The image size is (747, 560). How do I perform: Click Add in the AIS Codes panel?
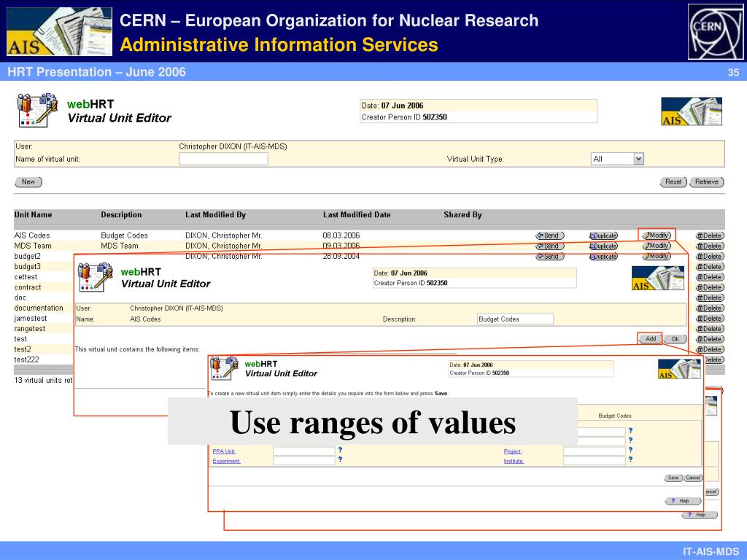650,338
